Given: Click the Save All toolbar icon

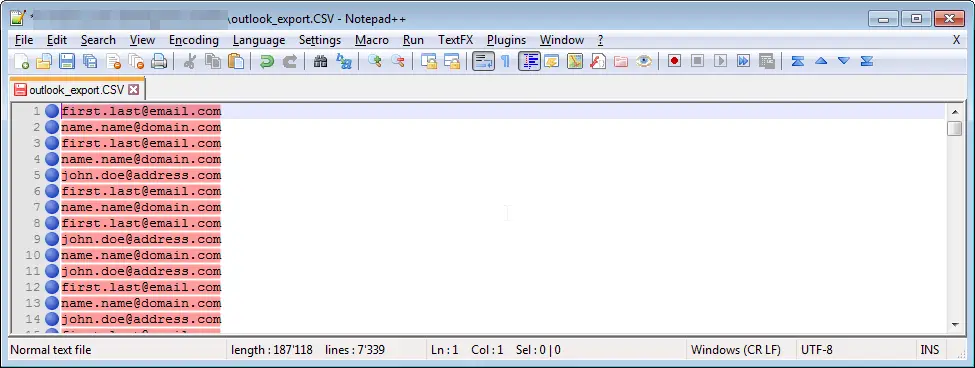Looking at the screenshot, I should pos(90,62).
